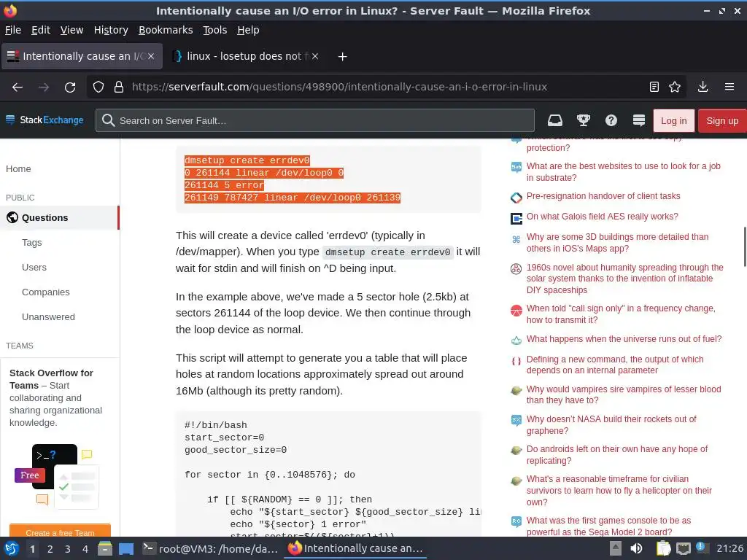Open the Edit menu
The width and height of the screenshot is (747, 560).
(41, 30)
